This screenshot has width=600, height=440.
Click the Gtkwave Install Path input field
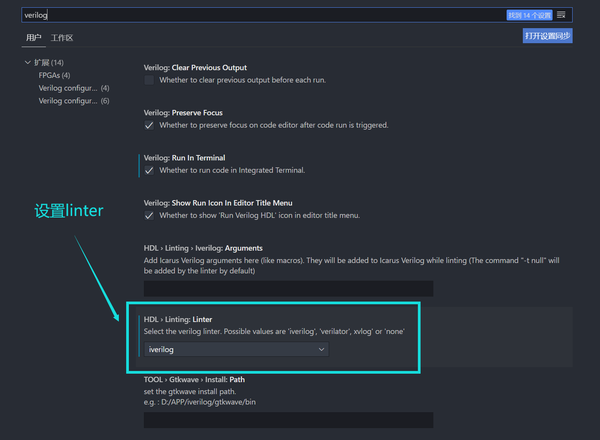click(x=289, y=420)
